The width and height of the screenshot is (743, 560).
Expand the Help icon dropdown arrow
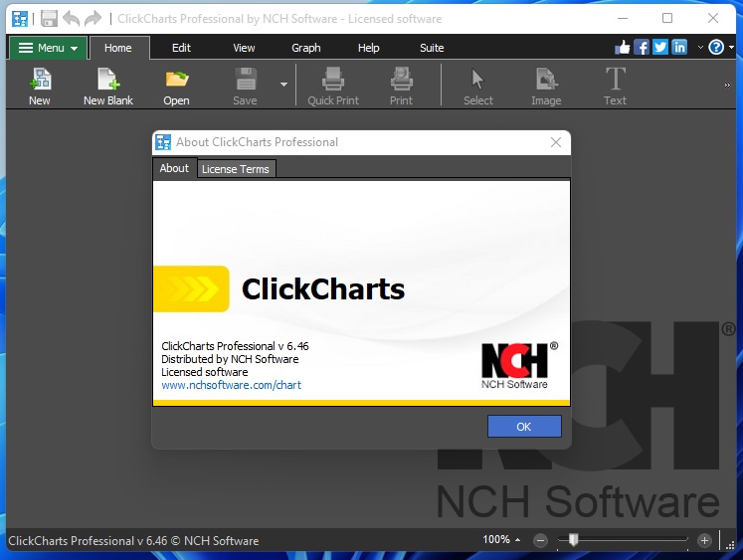732,48
